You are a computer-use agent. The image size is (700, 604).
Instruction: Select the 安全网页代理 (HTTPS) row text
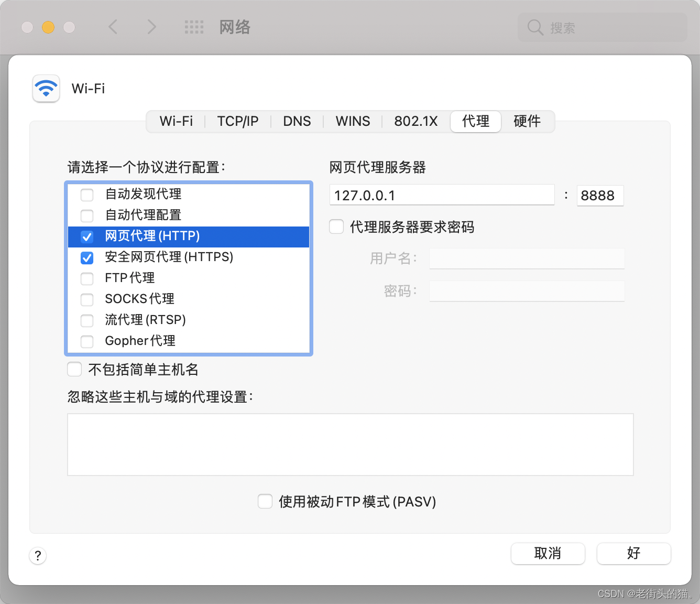169,257
